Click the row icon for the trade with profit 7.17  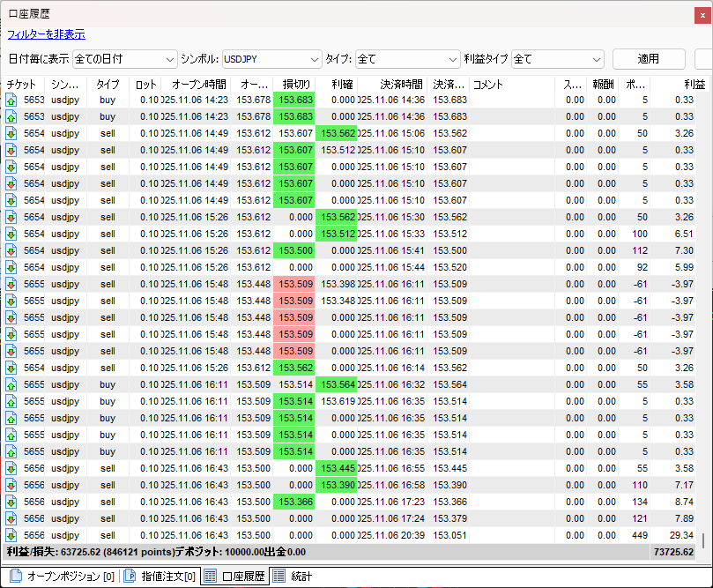coord(11,485)
